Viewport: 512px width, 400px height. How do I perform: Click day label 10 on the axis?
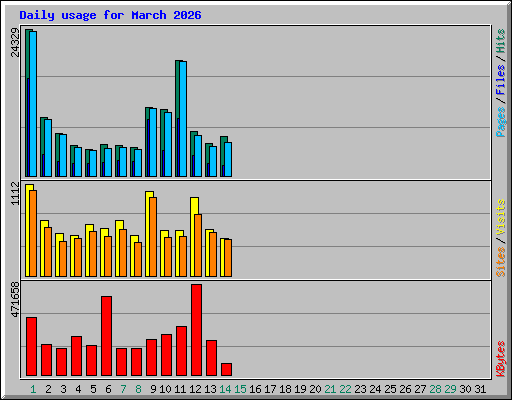(165, 389)
